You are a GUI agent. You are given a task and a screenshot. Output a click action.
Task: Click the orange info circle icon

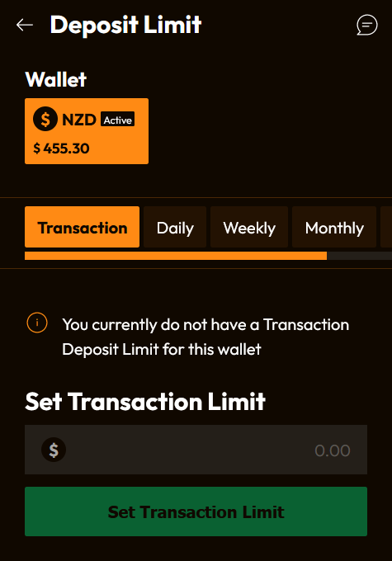37,323
